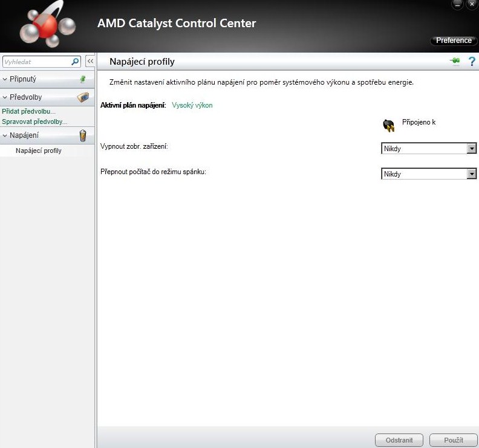Click the AMD Catalyst Control Center title

[x=177, y=24]
